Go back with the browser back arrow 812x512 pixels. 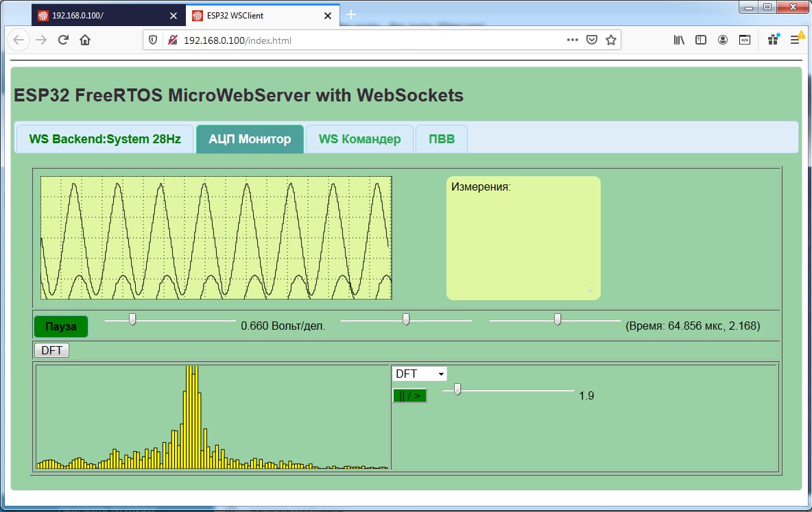pos(19,40)
